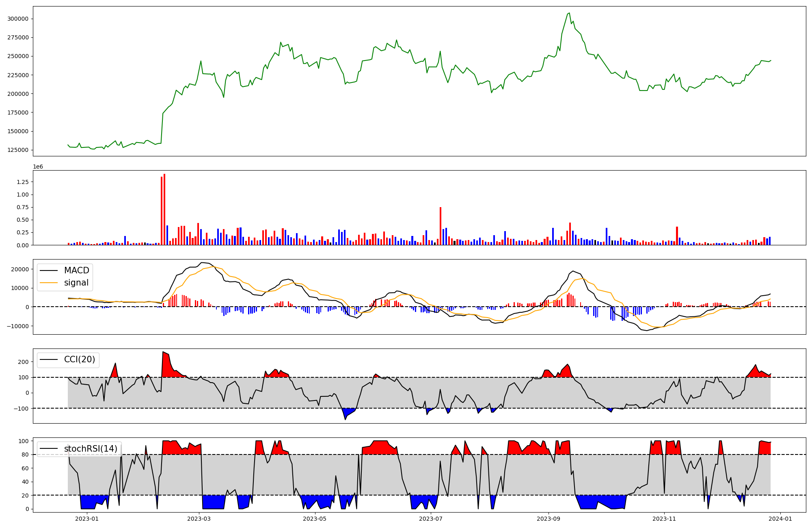Click the September price peak on green line

569,13
